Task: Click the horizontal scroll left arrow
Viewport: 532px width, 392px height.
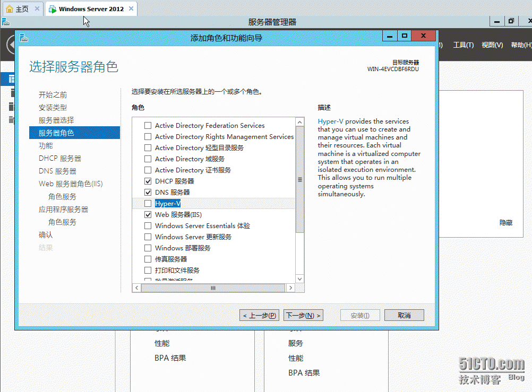Action: click(136, 288)
